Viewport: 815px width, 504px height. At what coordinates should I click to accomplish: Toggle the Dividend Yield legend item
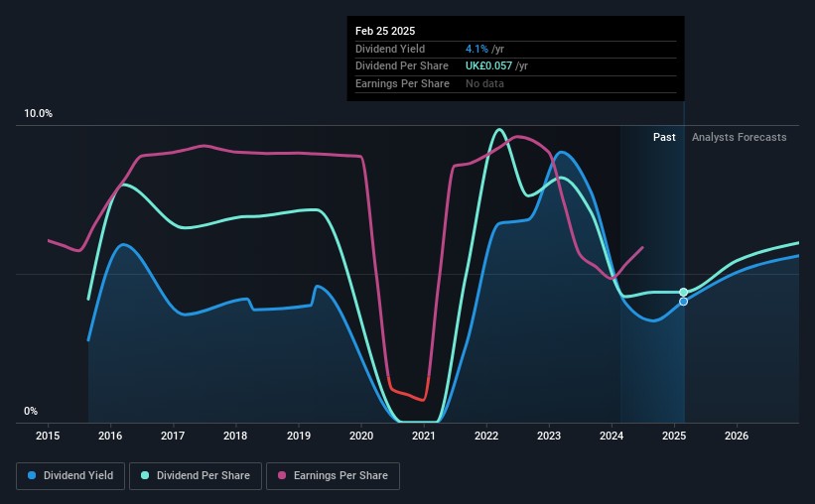pos(69,476)
